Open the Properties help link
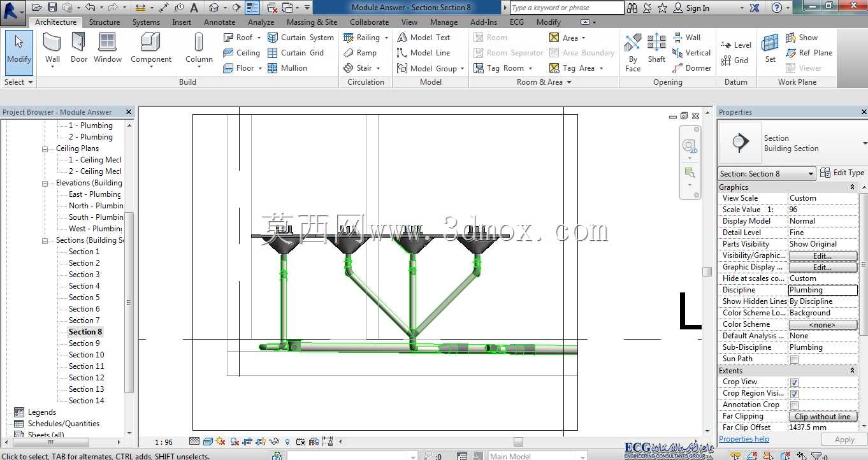This screenshot has height=460, width=868. click(744, 439)
